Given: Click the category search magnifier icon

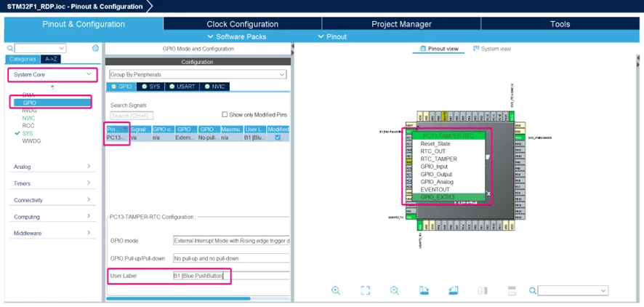Looking at the screenshot, I should 10,49.
